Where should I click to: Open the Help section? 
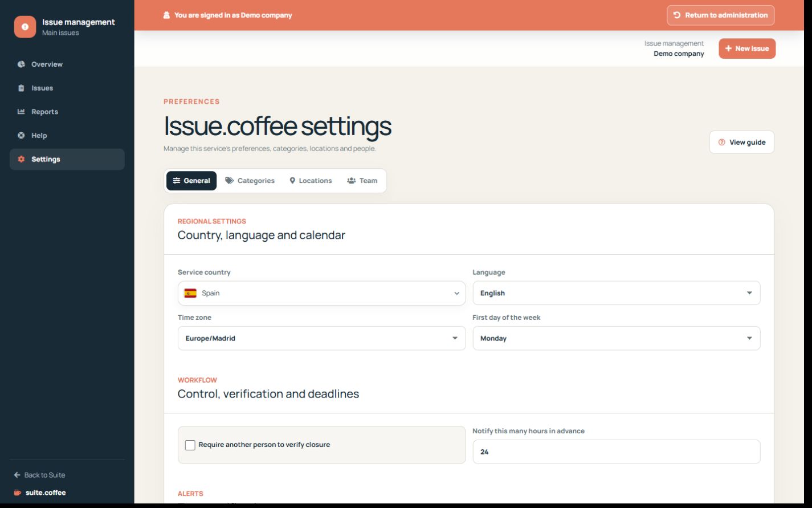point(67,135)
